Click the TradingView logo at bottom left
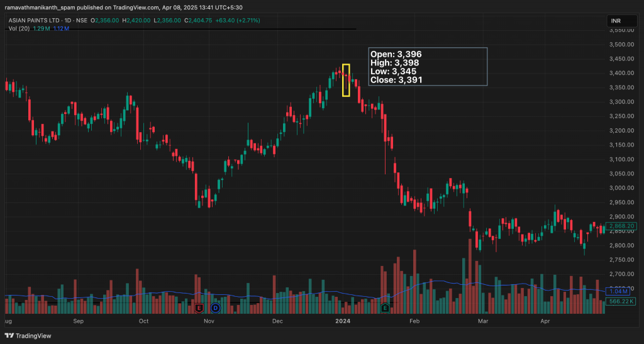The image size is (644, 344). (28, 336)
